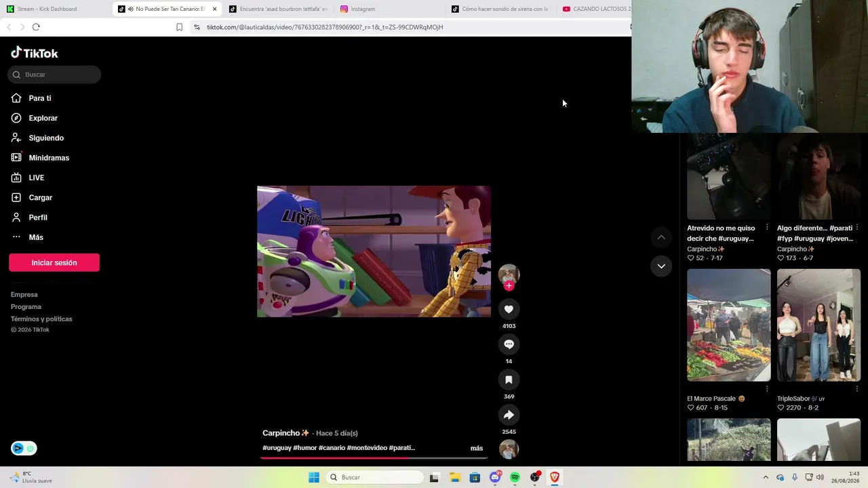Click the Iniciar sesión button
The height and width of the screenshot is (488, 868).
pos(54,262)
